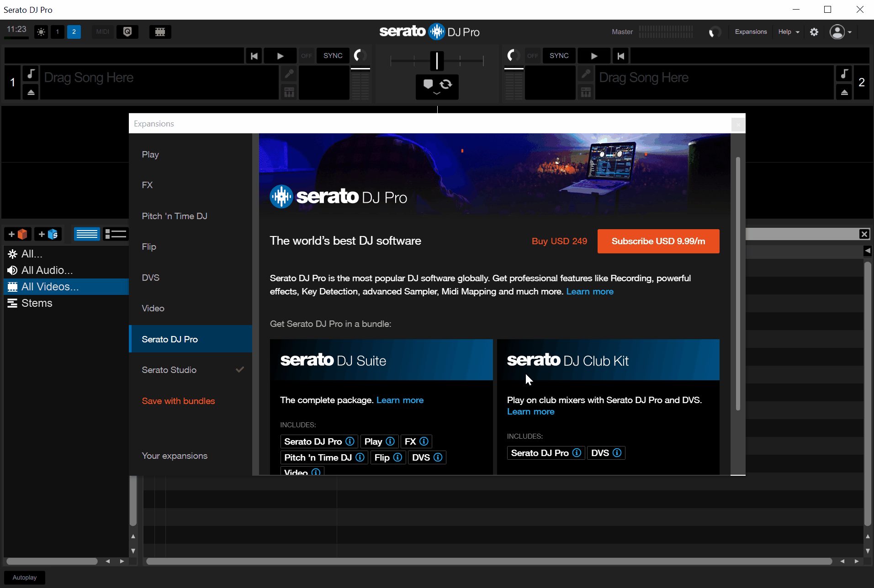
Task: Toggle SYNC OFF on deck 2
Action: 533,56
